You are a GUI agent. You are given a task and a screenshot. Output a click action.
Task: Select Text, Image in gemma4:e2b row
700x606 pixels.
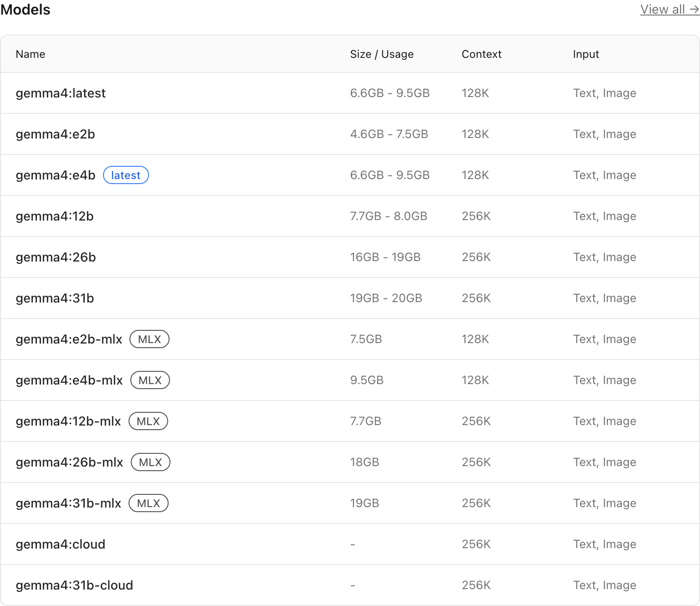coord(605,134)
